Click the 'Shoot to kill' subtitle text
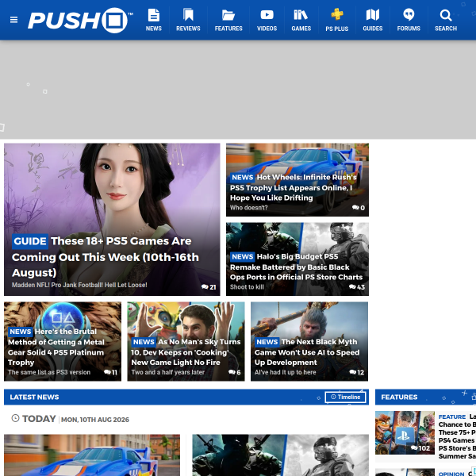The height and width of the screenshot is (476, 476). [247, 287]
